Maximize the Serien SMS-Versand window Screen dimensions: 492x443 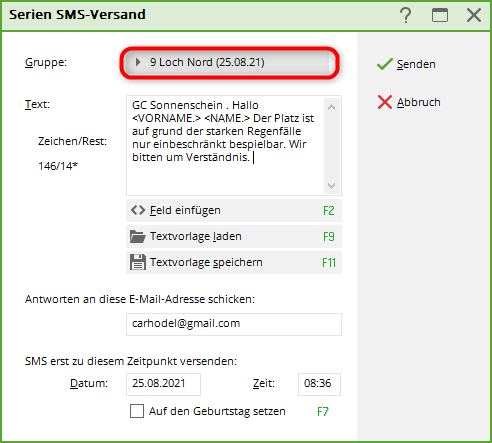(440, 15)
